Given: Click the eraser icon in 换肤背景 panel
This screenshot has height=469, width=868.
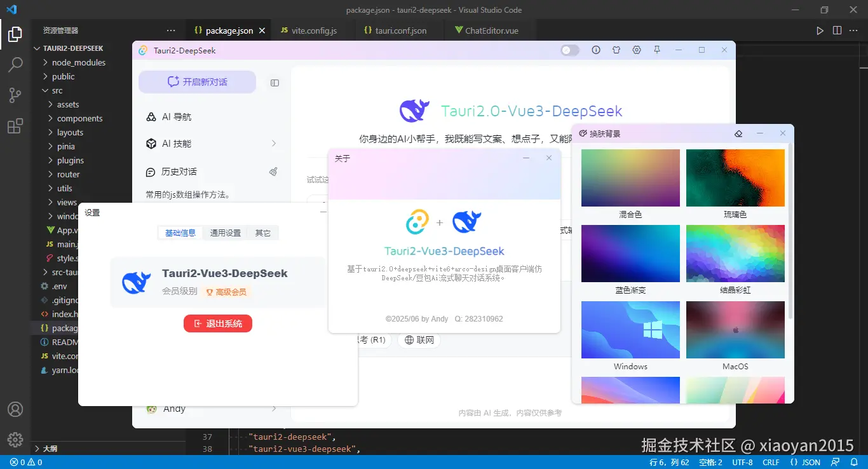Looking at the screenshot, I should [738, 133].
